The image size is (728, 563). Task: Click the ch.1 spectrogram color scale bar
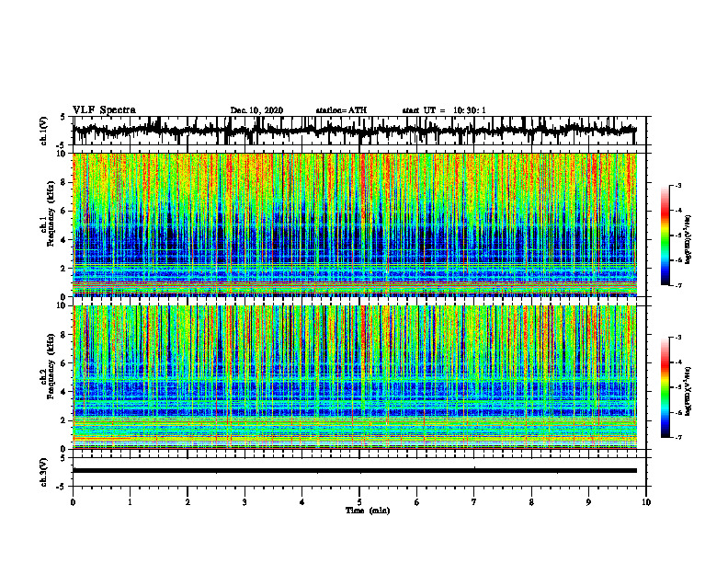tap(665, 236)
